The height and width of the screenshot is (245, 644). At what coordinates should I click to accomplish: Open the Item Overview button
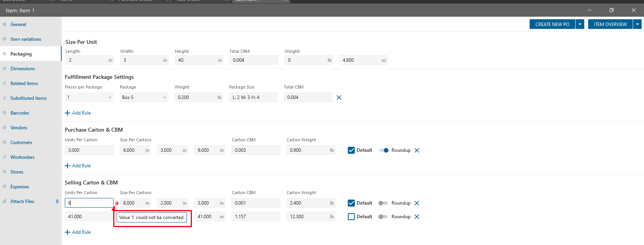click(x=610, y=24)
